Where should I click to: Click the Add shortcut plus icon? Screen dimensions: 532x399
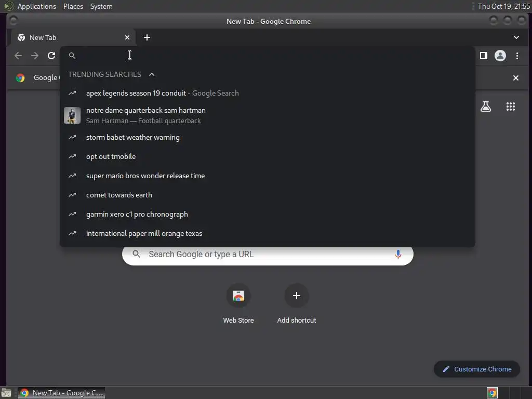click(x=297, y=296)
